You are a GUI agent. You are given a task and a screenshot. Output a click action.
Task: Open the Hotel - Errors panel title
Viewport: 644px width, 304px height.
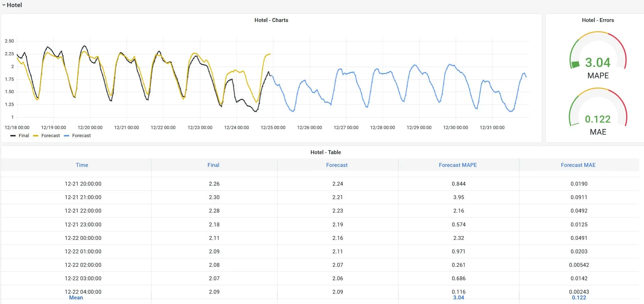click(x=598, y=20)
